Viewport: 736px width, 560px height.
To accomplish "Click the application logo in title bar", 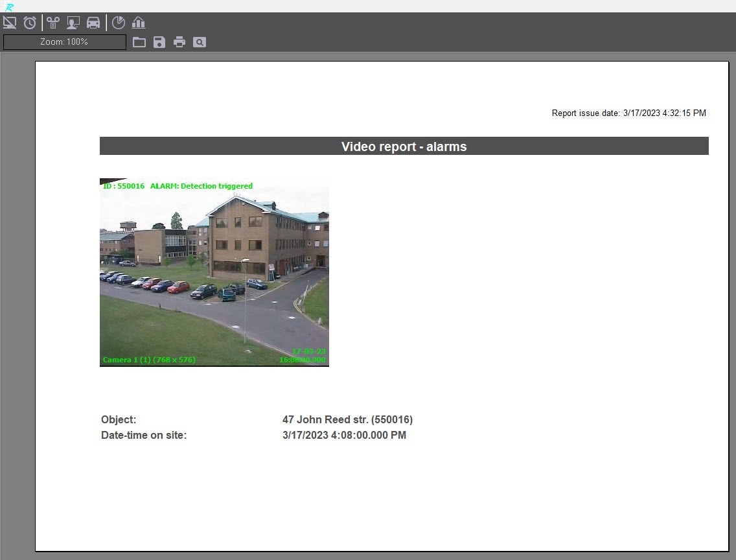I will click(x=9, y=6).
